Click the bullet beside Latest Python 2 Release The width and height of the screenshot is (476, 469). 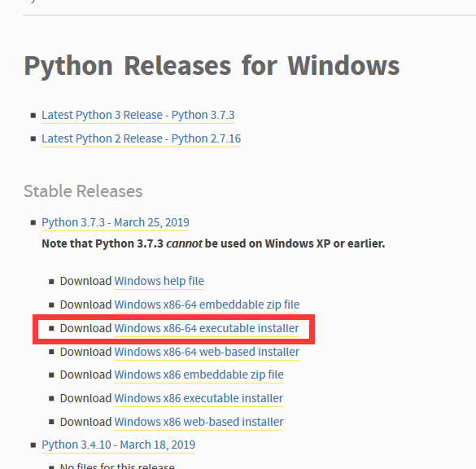click(x=33, y=139)
